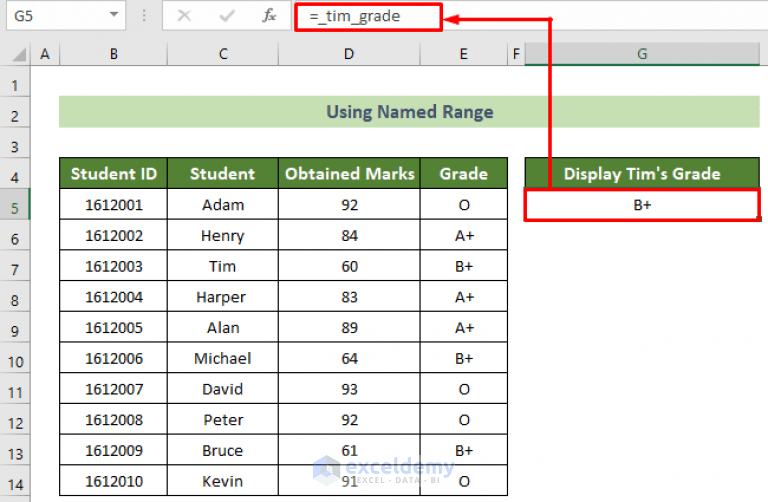Select column E header
This screenshot has width=768, height=502.
(464, 54)
